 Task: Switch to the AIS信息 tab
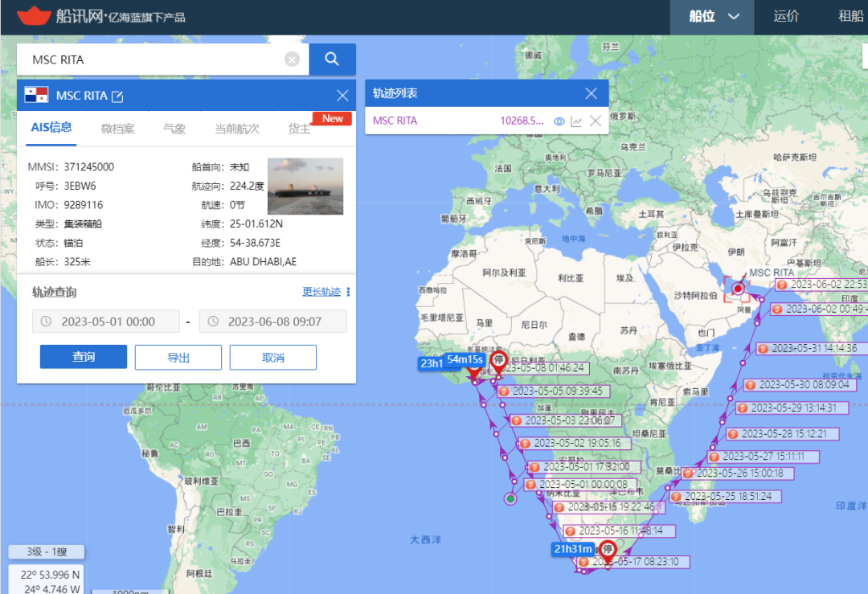51,128
